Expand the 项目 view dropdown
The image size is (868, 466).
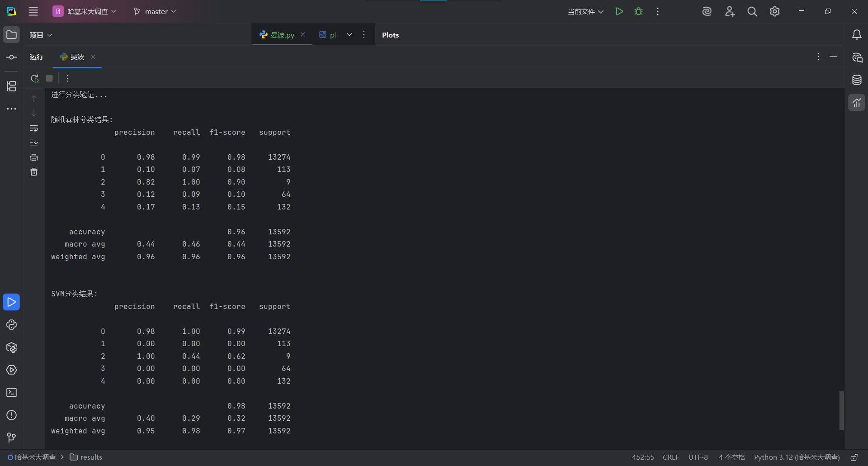[x=41, y=35]
